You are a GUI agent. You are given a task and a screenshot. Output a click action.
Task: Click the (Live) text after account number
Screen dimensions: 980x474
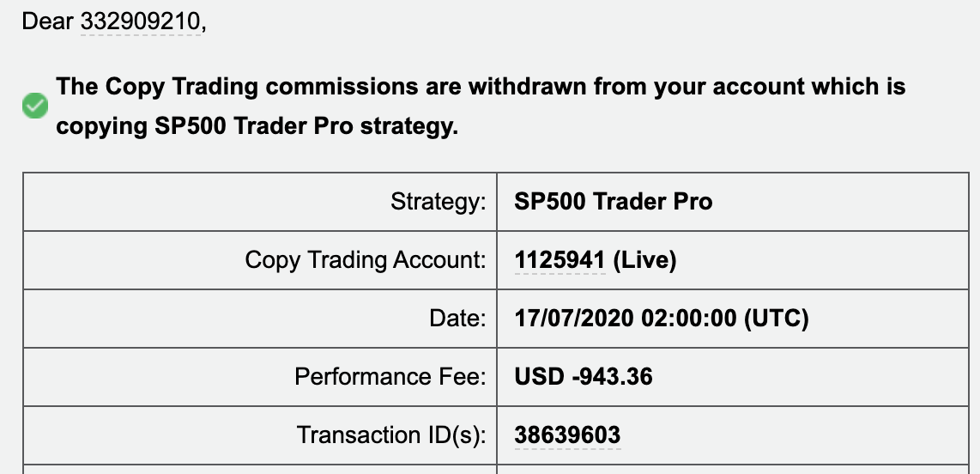click(644, 259)
